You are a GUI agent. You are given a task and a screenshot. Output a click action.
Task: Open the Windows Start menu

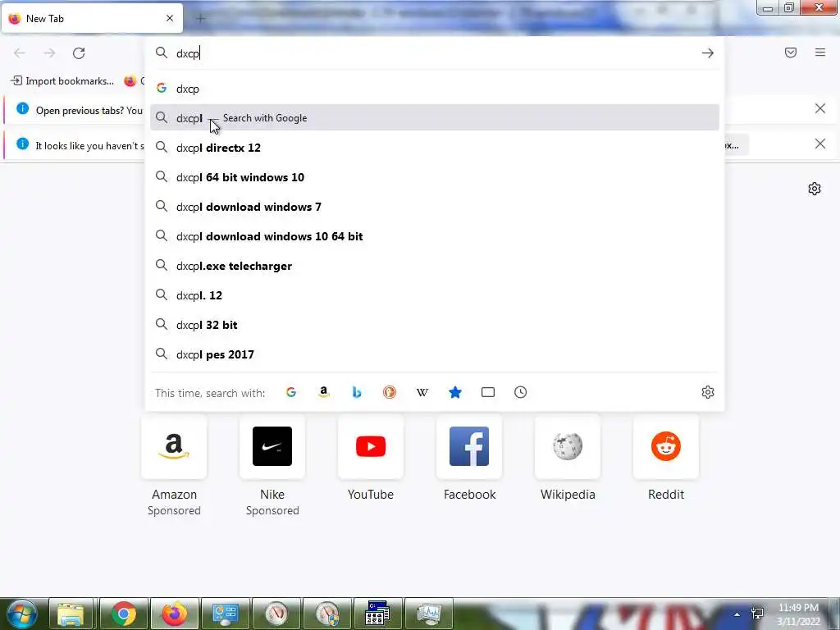coord(22,614)
